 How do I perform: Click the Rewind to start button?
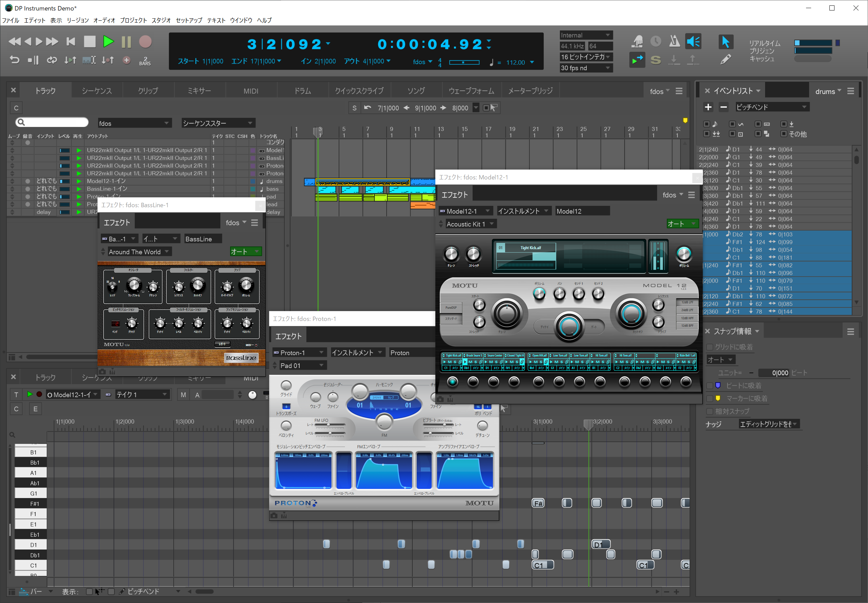coord(71,42)
